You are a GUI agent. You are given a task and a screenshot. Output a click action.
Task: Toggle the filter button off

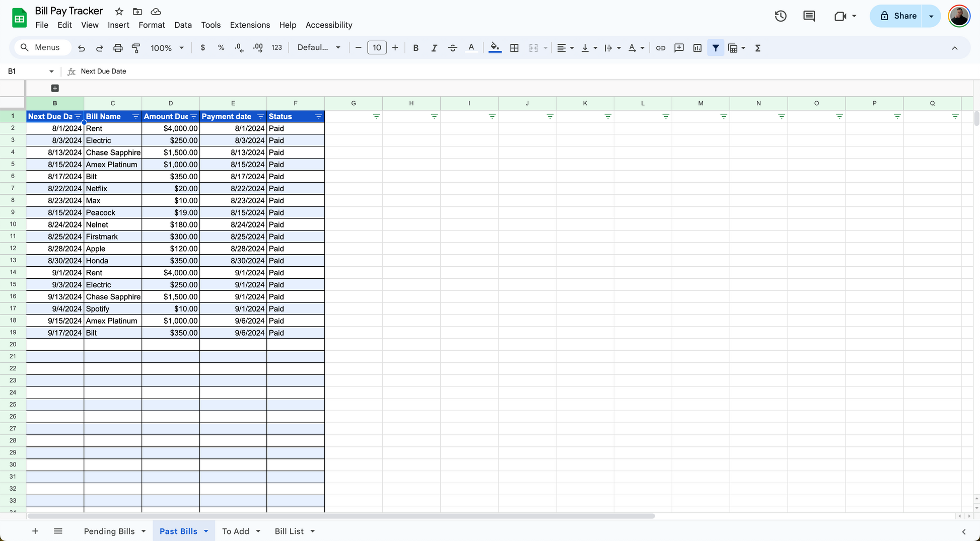[715, 48]
